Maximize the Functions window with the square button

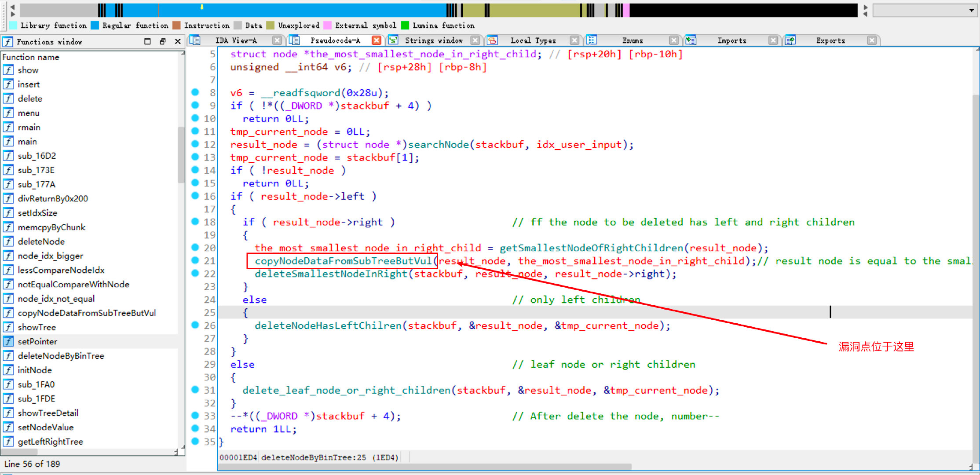[x=147, y=41]
